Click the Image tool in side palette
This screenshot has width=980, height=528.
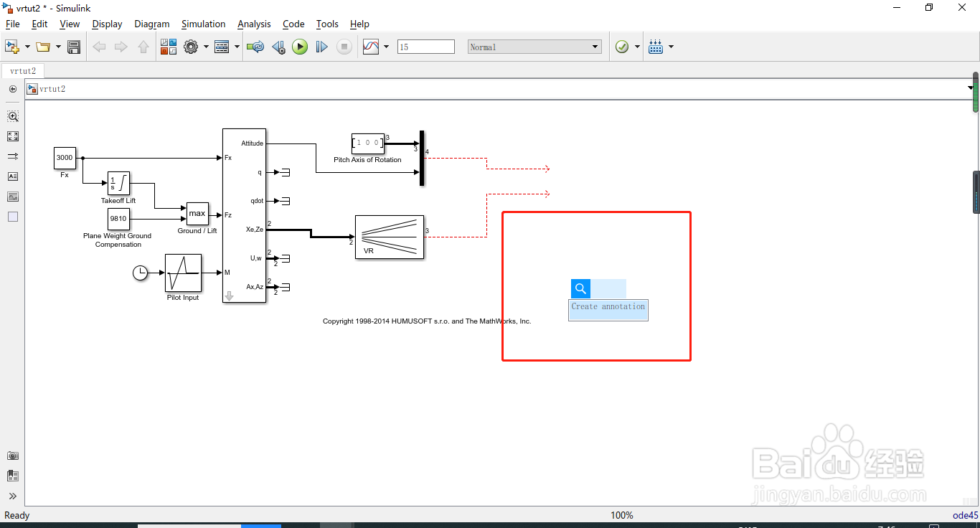(x=13, y=197)
